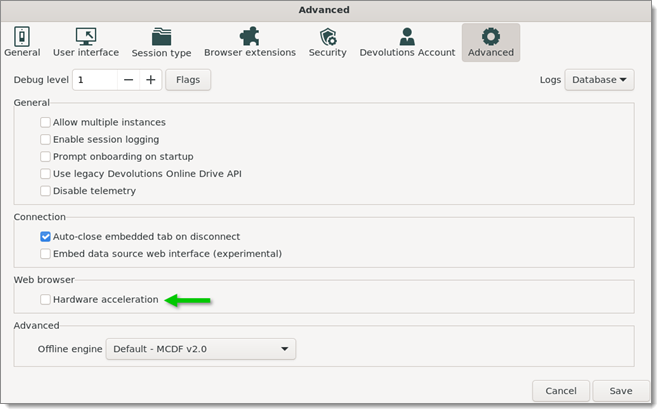Viewport: 662px width, 414px height.
Task: Save the Advanced settings
Action: tap(621, 391)
